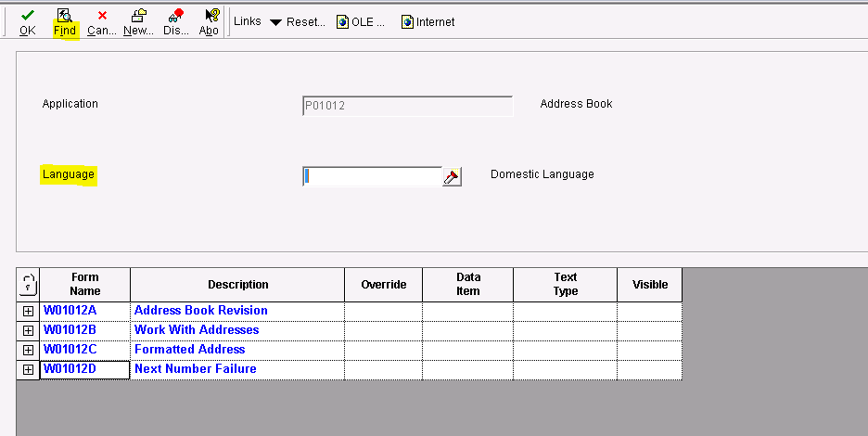Viewport: 868px width, 436px height.
Task: Click the Links menu label
Action: pos(248,21)
